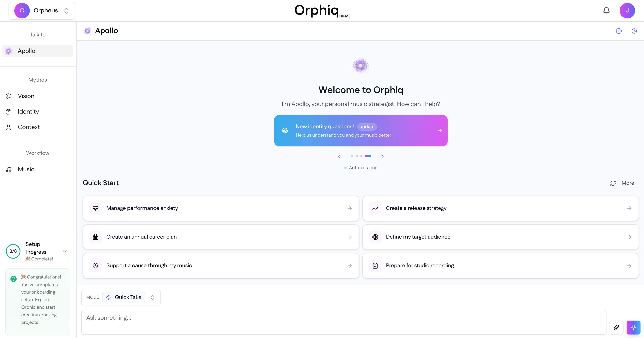Collapse the Setup Progress panel

click(x=65, y=251)
